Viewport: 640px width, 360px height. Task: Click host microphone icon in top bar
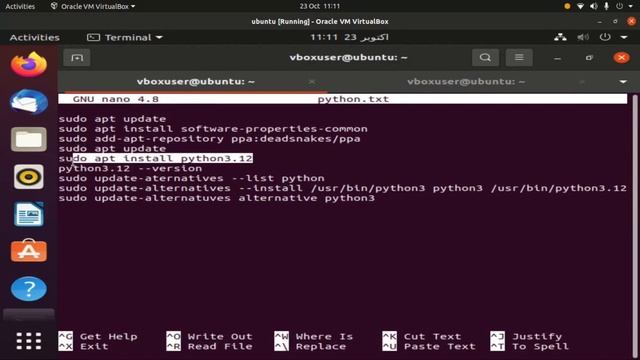click(x=607, y=6)
